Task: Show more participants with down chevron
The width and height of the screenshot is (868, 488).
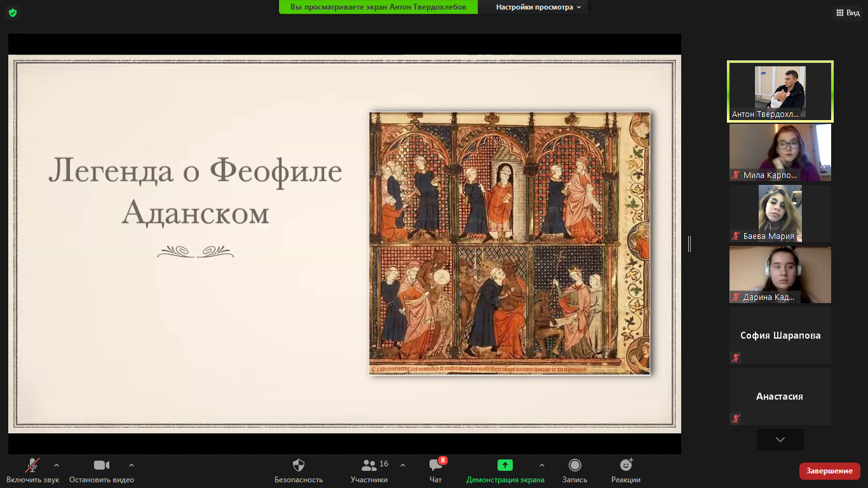Action: 780,440
